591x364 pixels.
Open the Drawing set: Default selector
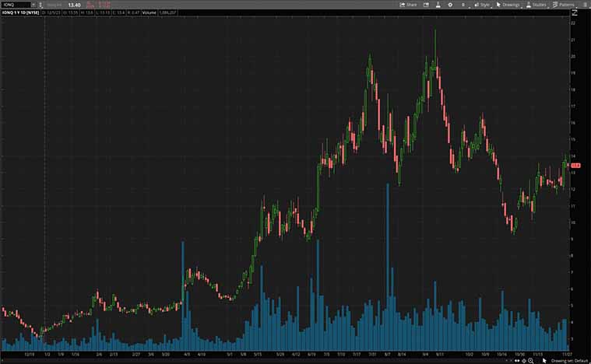click(568, 361)
